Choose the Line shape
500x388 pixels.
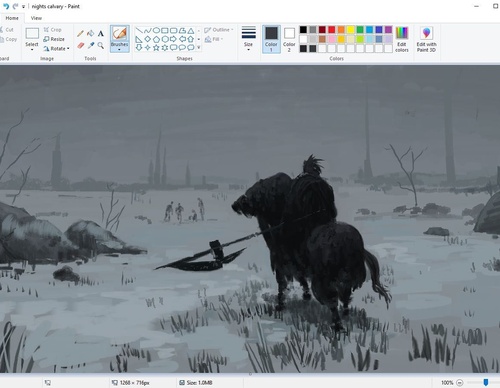click(x=139, y=31)
